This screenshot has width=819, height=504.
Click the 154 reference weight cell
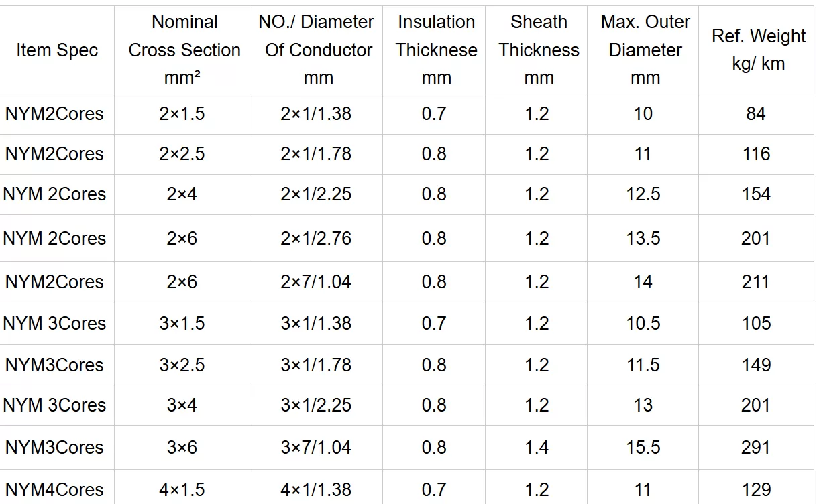pos(756,194)
